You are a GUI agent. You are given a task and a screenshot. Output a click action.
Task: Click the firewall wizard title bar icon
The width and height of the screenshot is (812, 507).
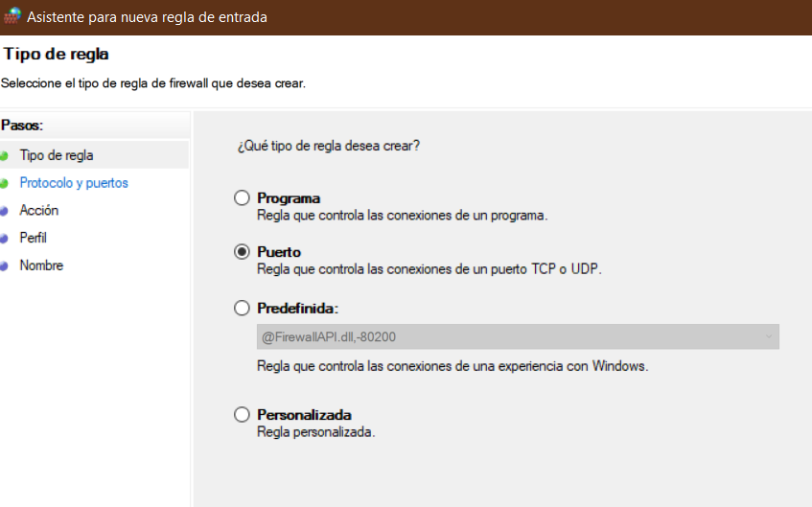click(x=12, y=16)
